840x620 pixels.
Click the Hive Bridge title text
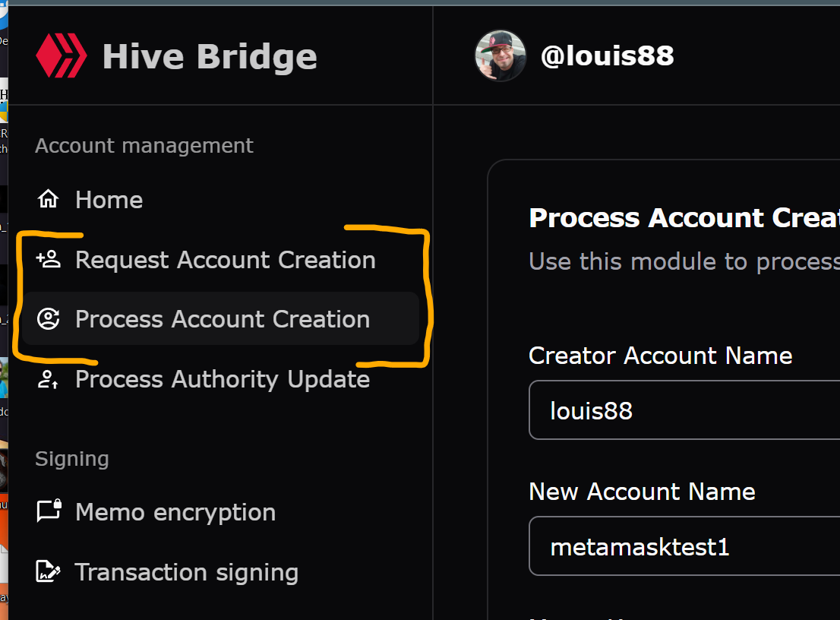pyautogui.click(x=210, y=57)
